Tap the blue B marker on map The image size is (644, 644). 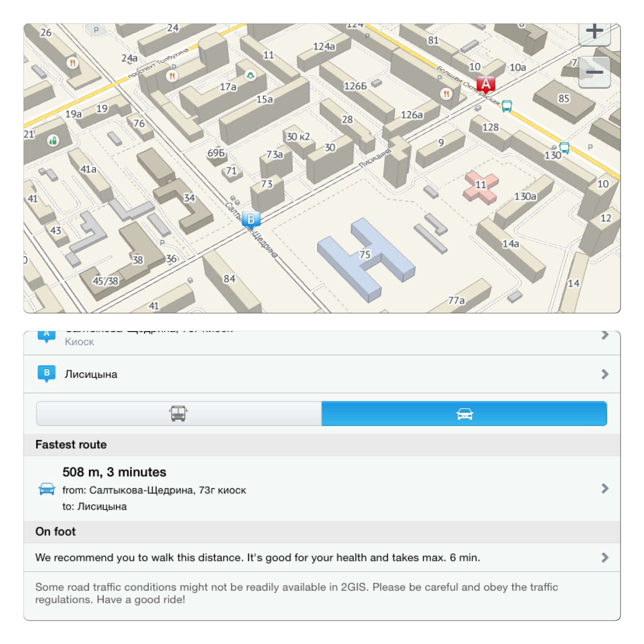[x=251, y=220]
